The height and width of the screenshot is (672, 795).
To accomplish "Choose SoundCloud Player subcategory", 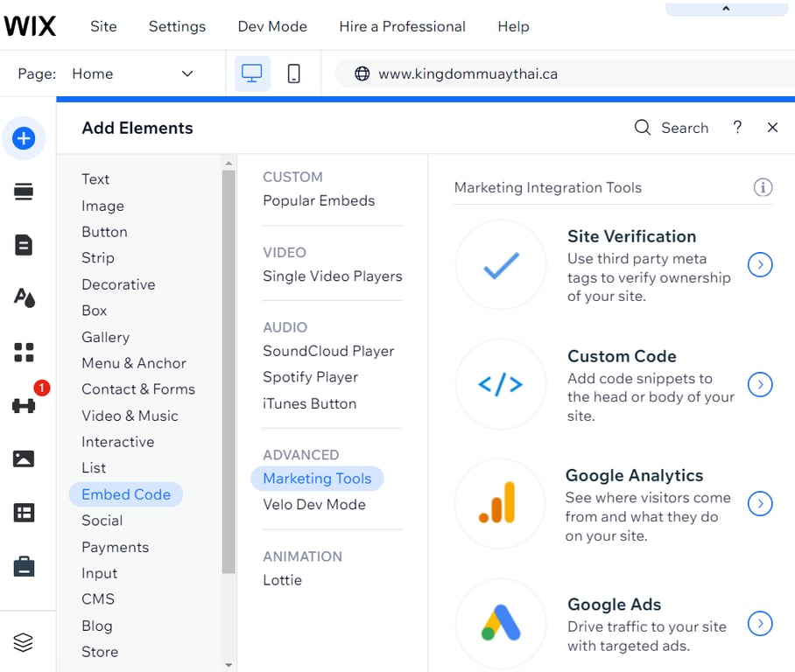I will click(328, 351).
